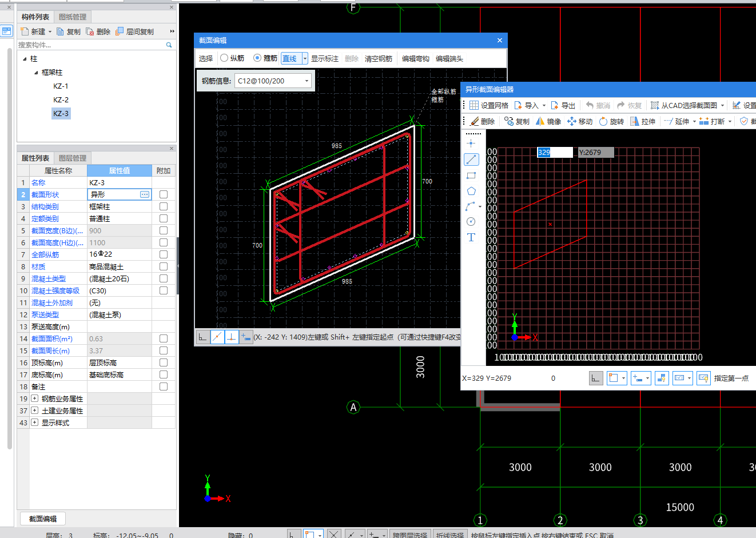Collapse the 框架柱 tree node

[x=36, y=73]
